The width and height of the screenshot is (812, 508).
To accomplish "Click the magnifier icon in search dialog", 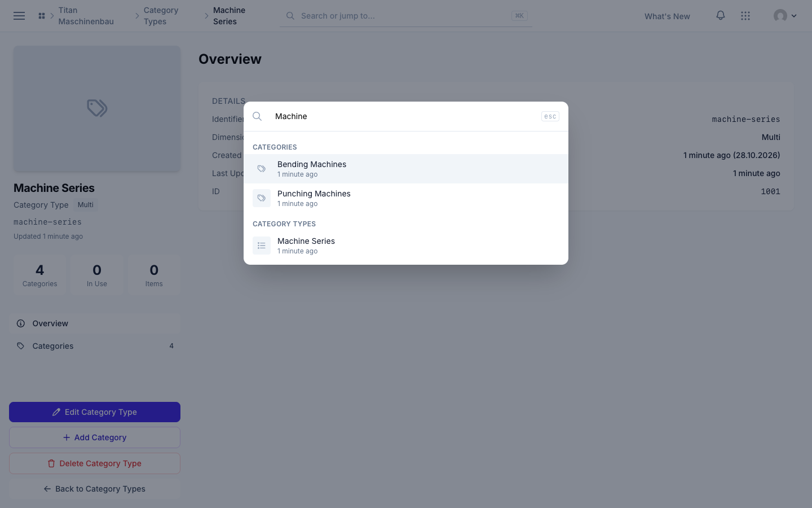I will pos(257,116).
